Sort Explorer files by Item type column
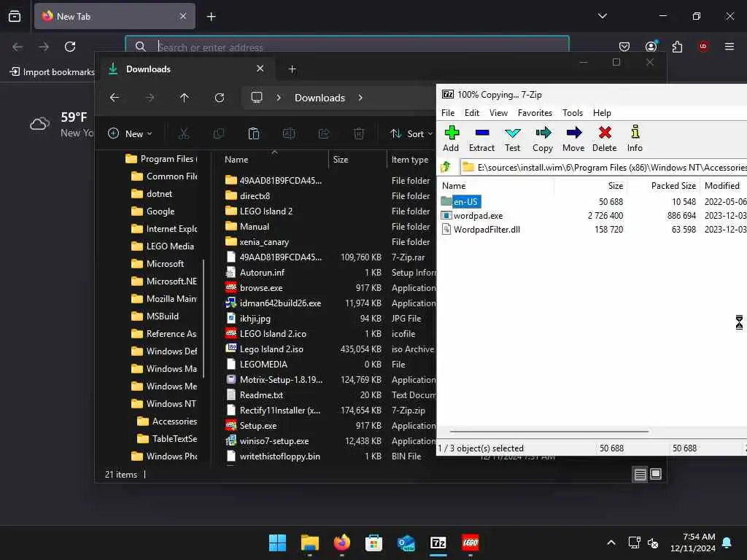747x560 pixels. click(x=411, y=160)
